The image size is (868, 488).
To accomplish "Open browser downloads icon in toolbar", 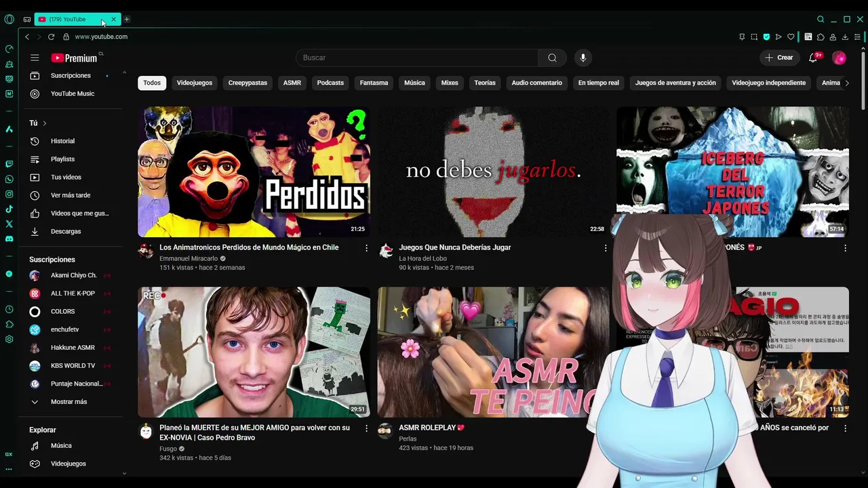I will [x=845, y=37].
